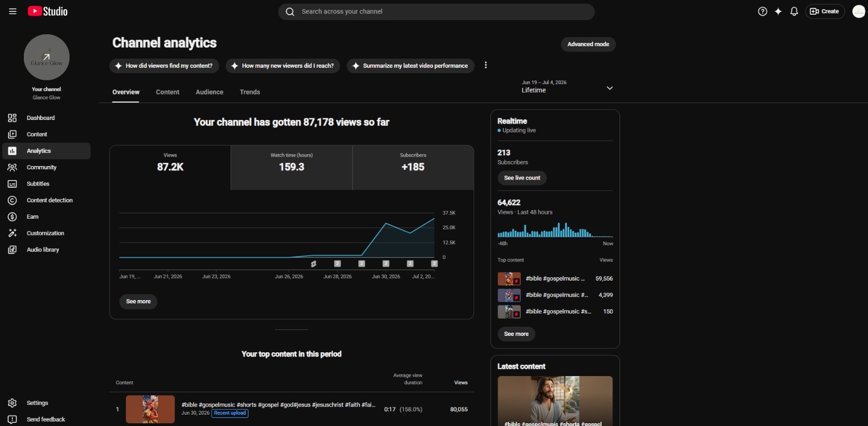Image resolution: width=868 pixels, height=426 pixels.
Task: Click the search magnifier icon
Action: 290,12
